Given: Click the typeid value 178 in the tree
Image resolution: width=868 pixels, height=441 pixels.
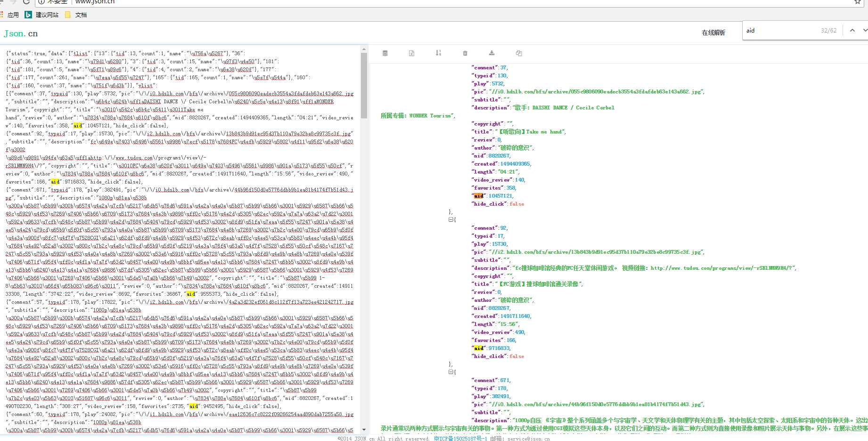Looking at the screenshot, I should click(502, 388).
